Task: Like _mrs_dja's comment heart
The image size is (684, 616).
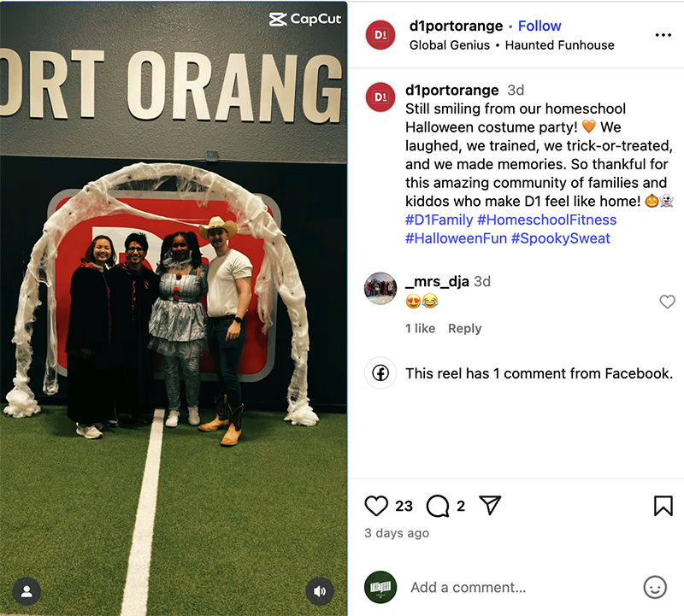Action: tap(667, 302)
